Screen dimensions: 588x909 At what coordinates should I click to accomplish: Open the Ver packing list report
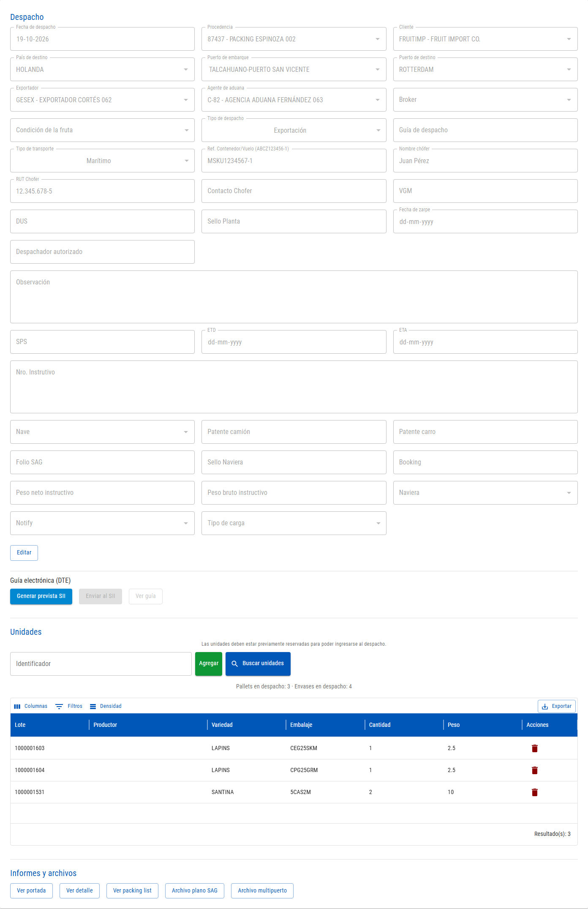pyautogui.click(x=132, y=890)
